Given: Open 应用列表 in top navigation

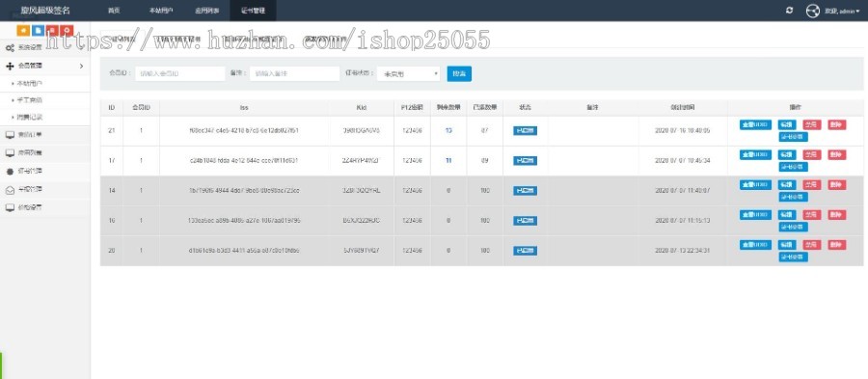Looking at the screenshot, I should coord(207,11).
